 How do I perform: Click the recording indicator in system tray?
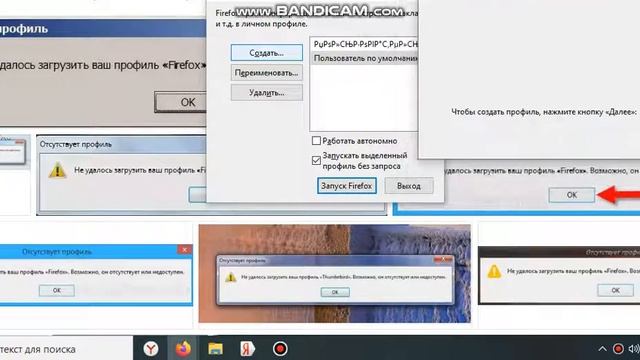(x=618, y=349)
